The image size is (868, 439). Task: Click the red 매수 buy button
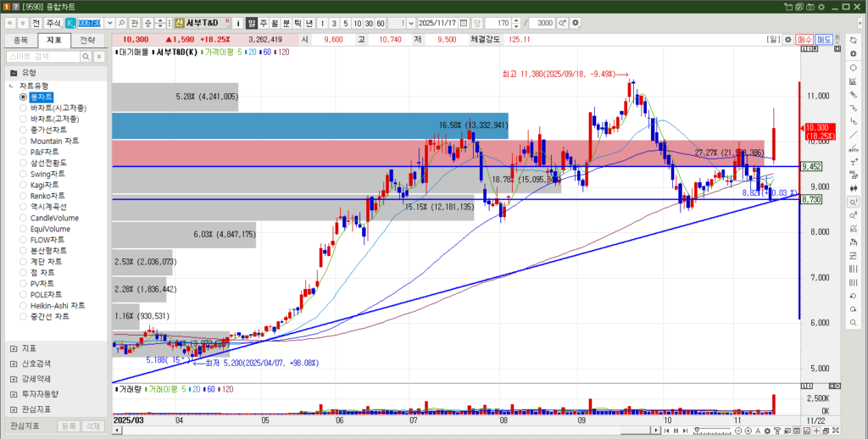(x=804, y=40)
